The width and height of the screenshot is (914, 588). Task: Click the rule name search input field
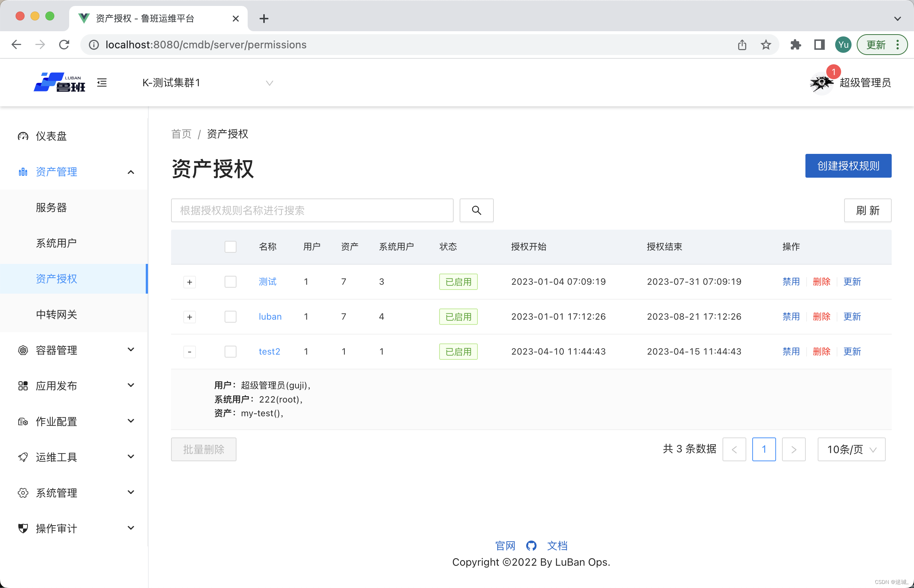(x=312, y=210)
